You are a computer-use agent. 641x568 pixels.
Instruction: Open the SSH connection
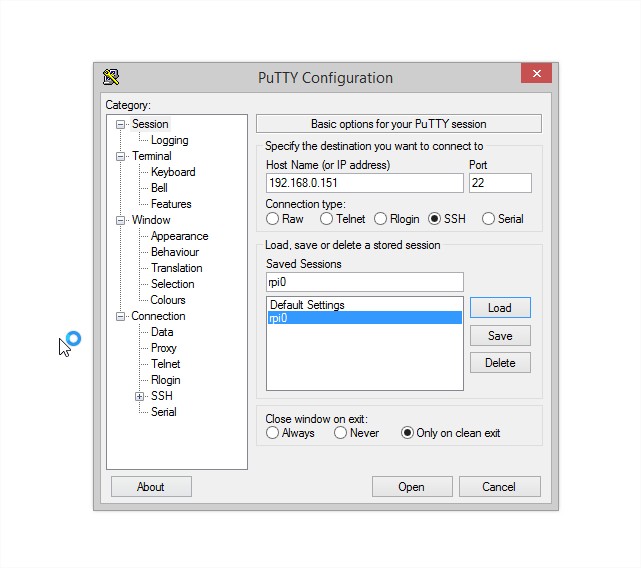tap(412, 487)
